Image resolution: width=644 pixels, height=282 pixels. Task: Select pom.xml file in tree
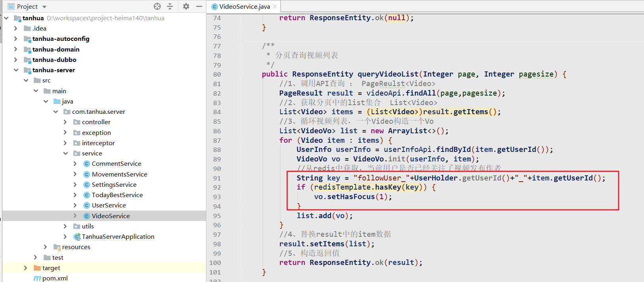(x=55, y=278)
